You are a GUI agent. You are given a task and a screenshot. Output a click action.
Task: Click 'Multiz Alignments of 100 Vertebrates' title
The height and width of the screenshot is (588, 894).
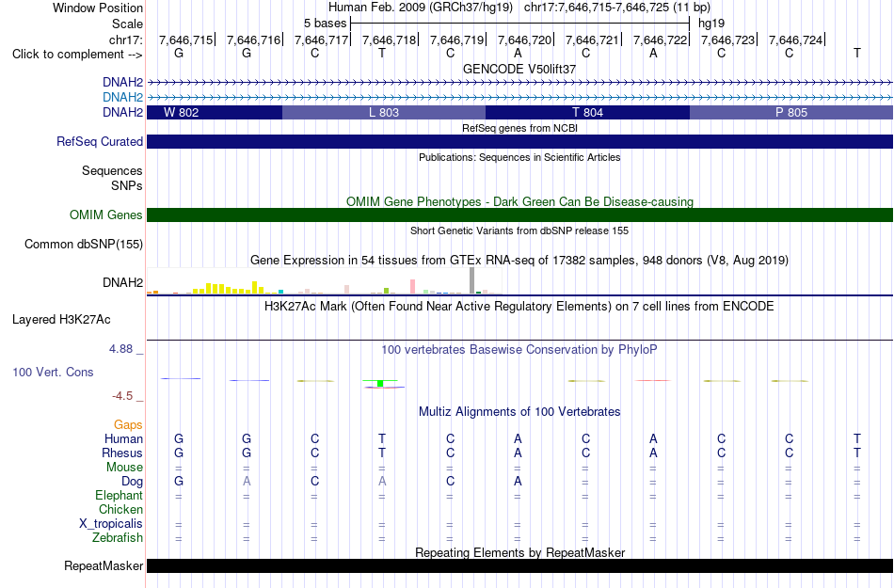pos(519,411)
